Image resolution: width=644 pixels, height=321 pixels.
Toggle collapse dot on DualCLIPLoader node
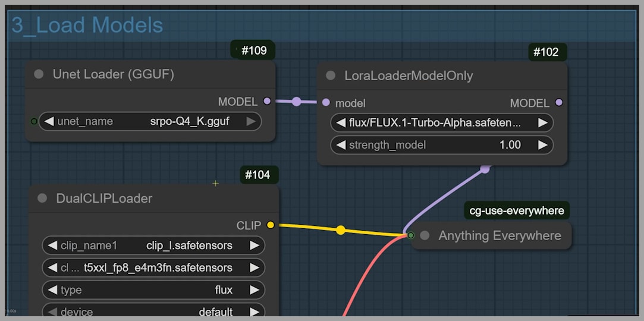42,199
